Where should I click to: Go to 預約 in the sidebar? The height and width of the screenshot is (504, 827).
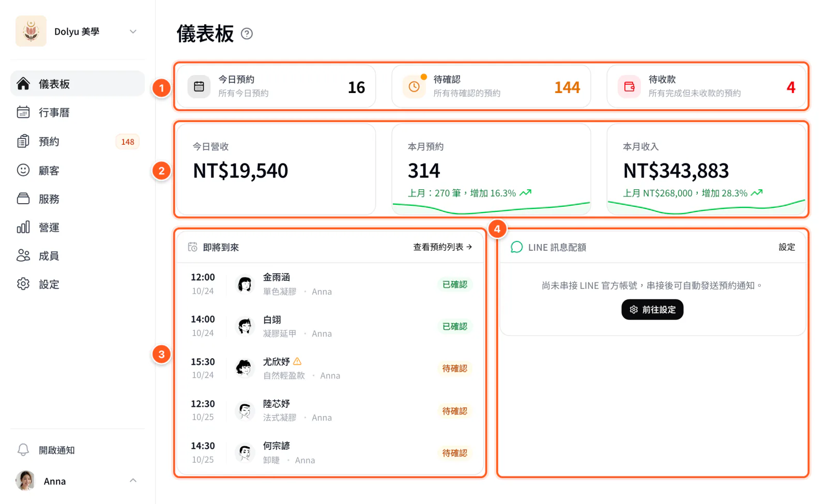[78, 141]
